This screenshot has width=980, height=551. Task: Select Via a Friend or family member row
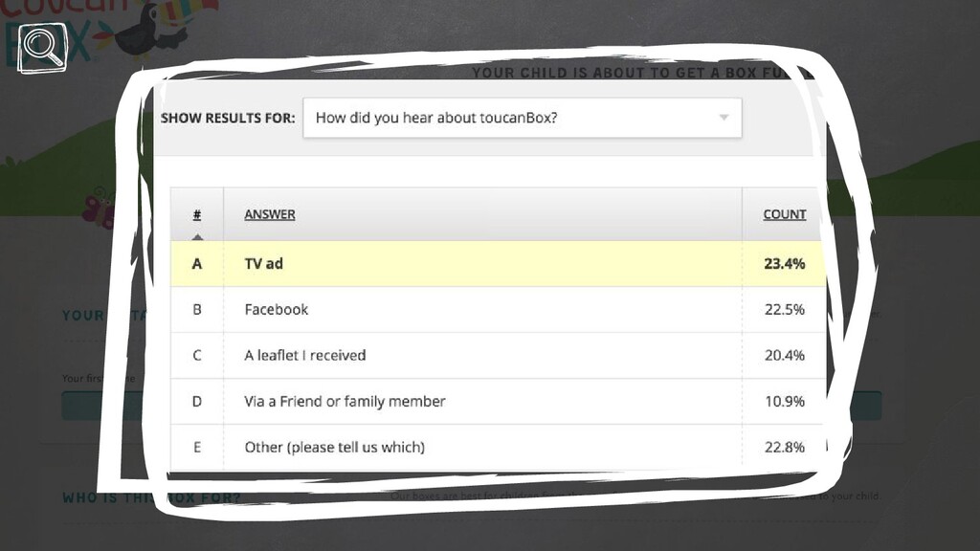click(x=497, y=401)
